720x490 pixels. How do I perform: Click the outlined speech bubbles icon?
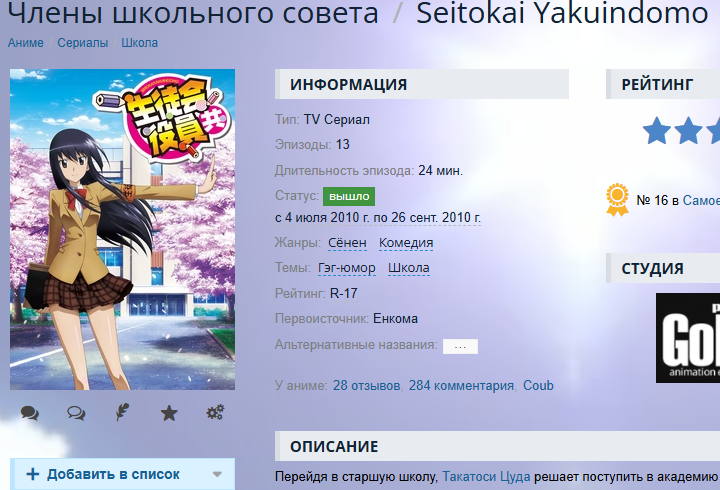click(76, 413)
